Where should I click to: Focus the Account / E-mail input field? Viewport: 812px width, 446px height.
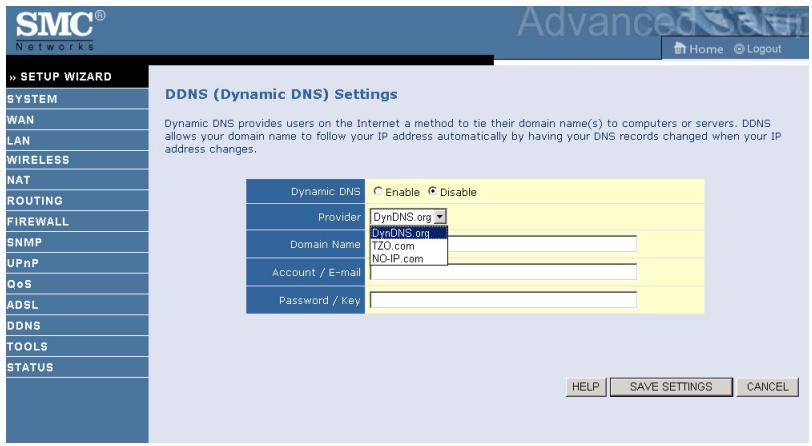(503, 271)
